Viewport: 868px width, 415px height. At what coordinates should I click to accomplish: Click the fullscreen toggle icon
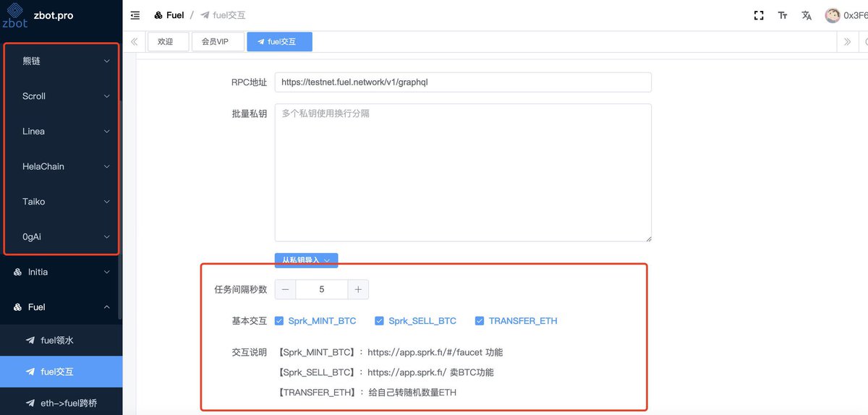[x=759, y=15]
